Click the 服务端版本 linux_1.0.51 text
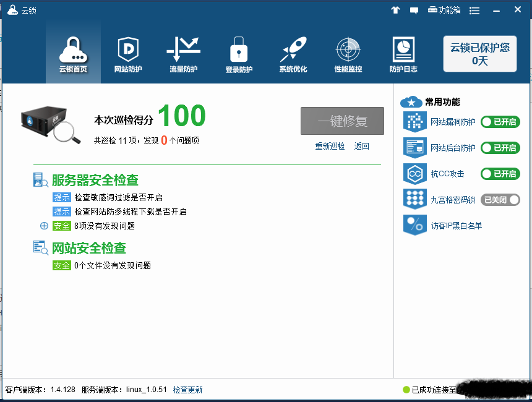The image size is (532, 402). pos(124,390)
